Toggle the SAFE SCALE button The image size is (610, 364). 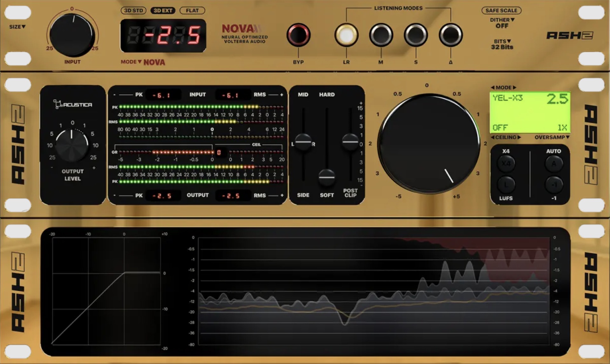tap(501, 10)
